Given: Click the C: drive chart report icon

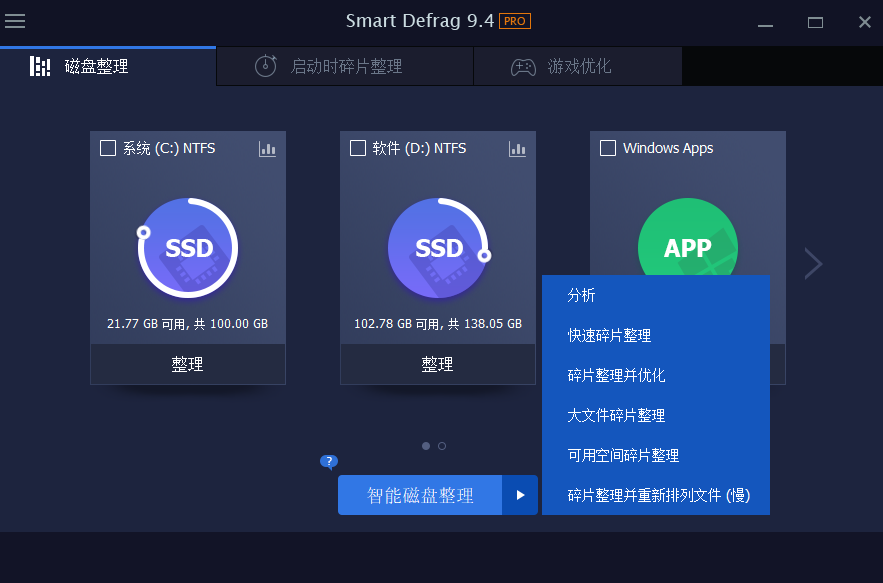Looking at the screenshot, I should [x=267, y=149].
